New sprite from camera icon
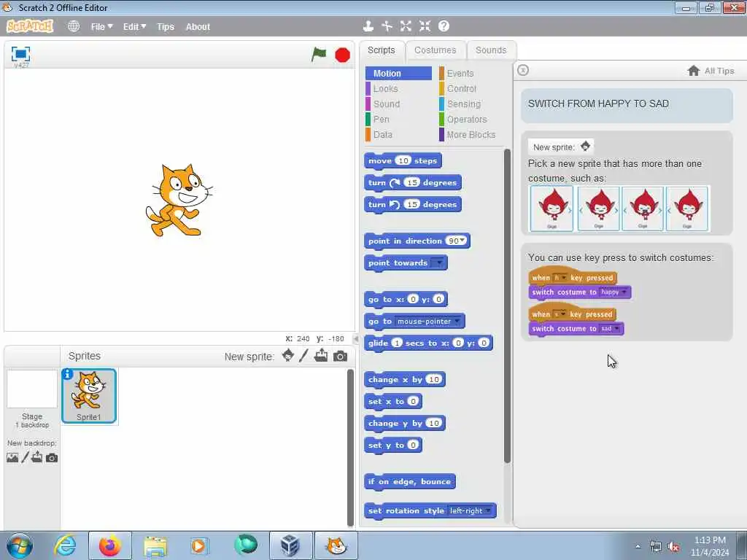Viewport: 747px width, 560px height. pos(340,356)
